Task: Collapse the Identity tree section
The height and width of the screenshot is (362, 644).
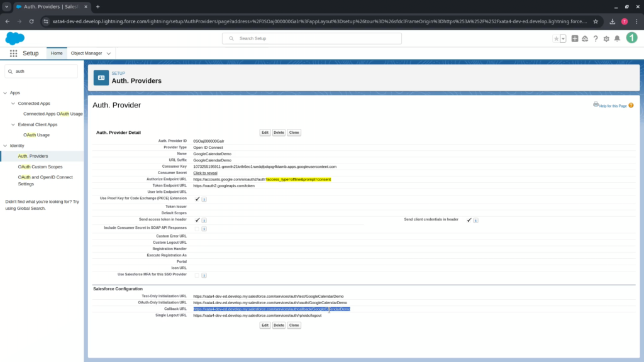Action: tap(5, 146)
